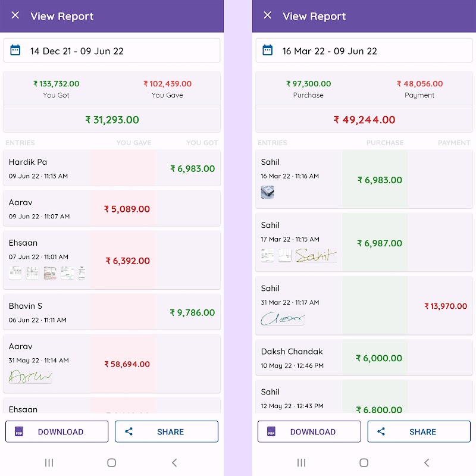View Sahil's signature on 17 Mar entry
The height and width of the screenshot is (476, 476).
click(316, 255)
